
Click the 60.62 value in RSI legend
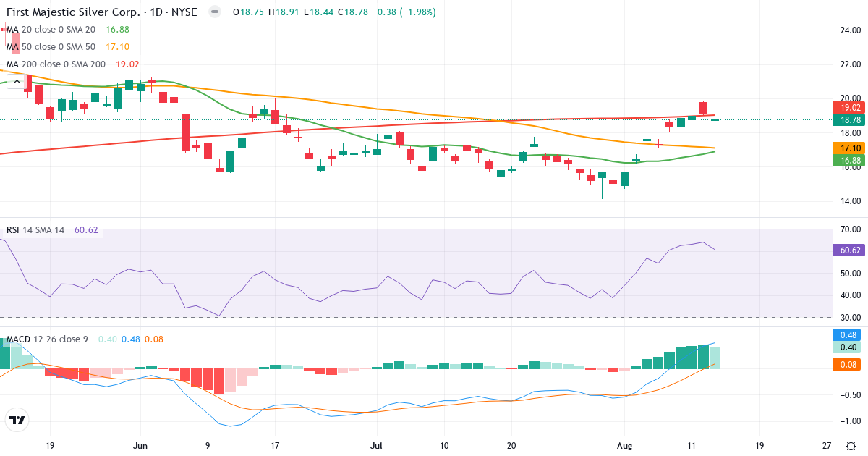click(86, 229)
